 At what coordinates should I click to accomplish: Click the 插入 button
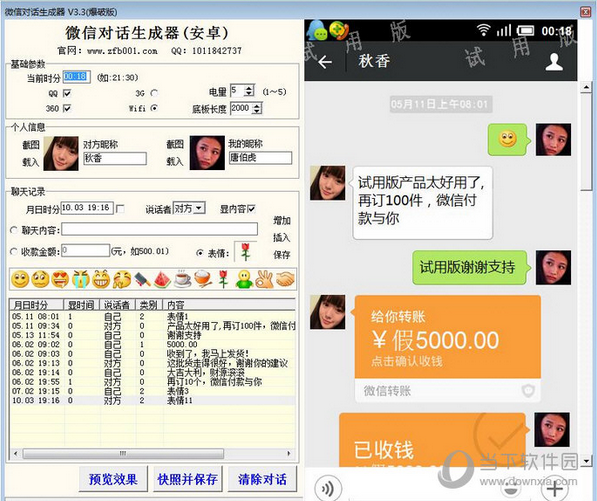(282, 238)
